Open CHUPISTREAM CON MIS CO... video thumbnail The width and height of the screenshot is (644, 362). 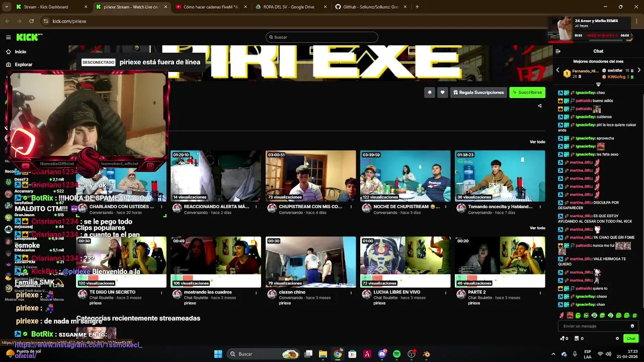(x=310, y=176)
